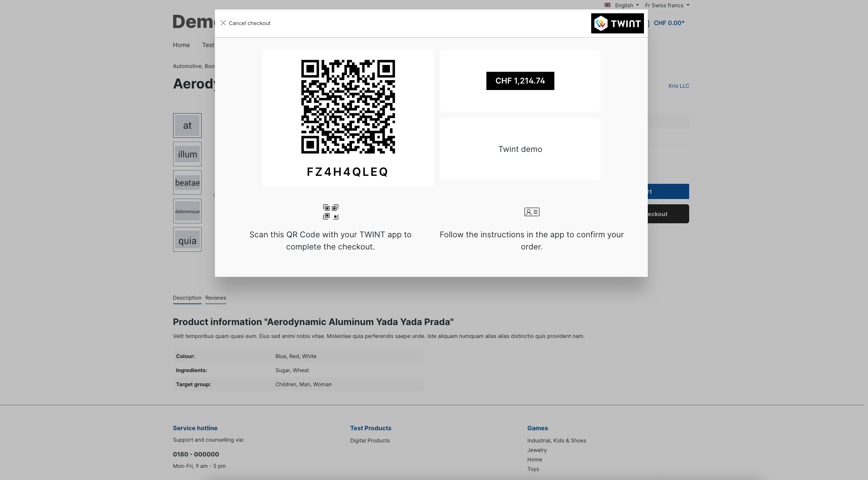Open the Jewelry footer link
The image size is (868, 480).
(x=537, y=450)
